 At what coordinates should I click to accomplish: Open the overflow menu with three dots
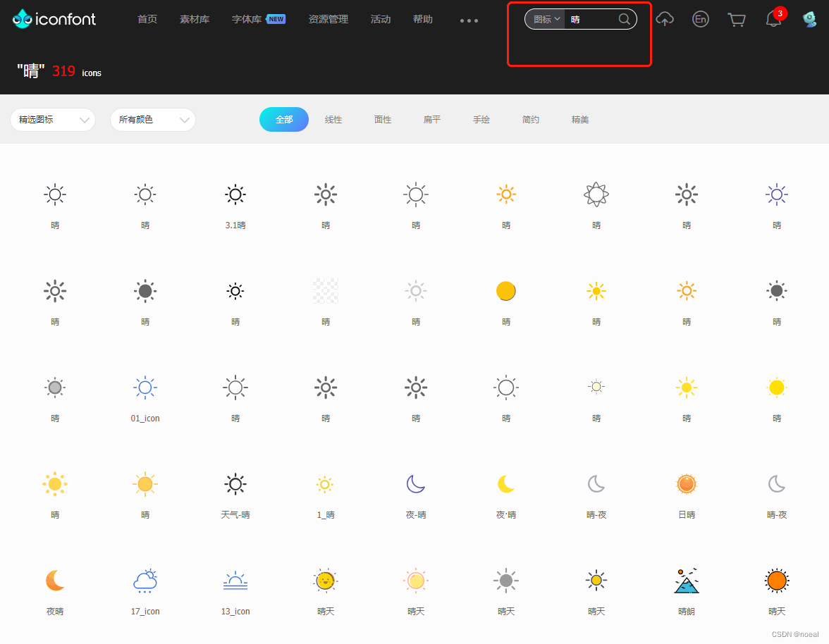click(x=468, y=20)
